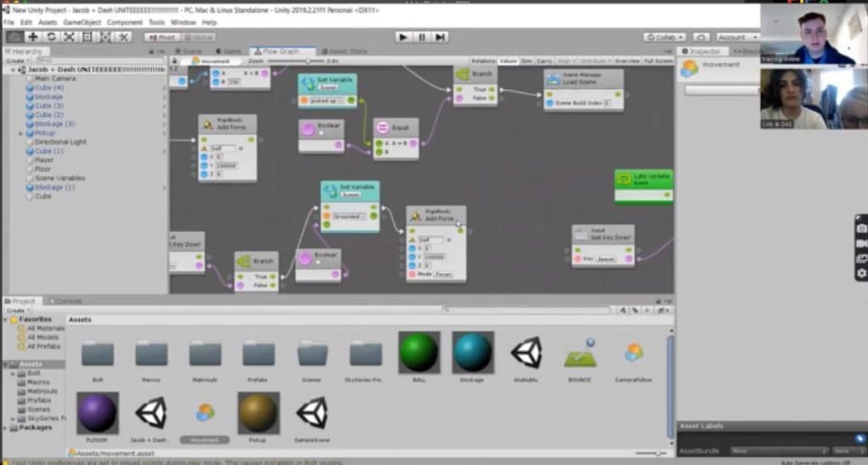Switch to the Console tab
868x465 pixels.
pos(65,301)
